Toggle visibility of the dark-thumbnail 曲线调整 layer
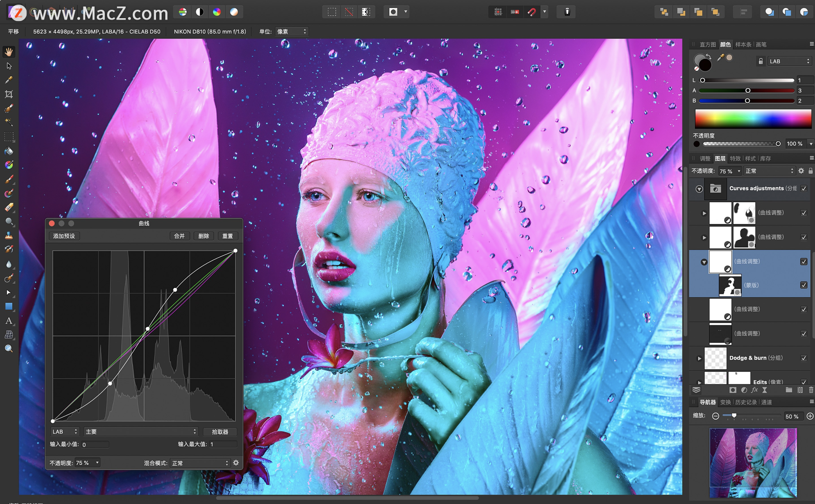This screenshot has width=815, height=504. [804, 334]
